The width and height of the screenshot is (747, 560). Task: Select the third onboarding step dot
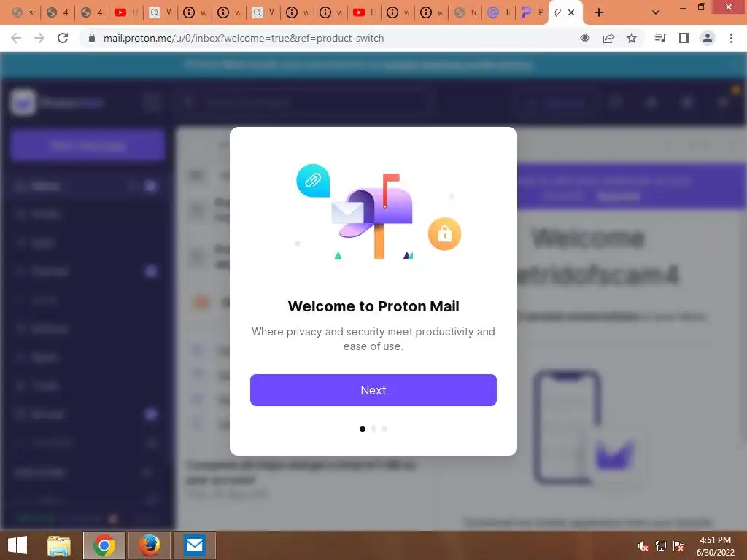(x=384, y=429)
